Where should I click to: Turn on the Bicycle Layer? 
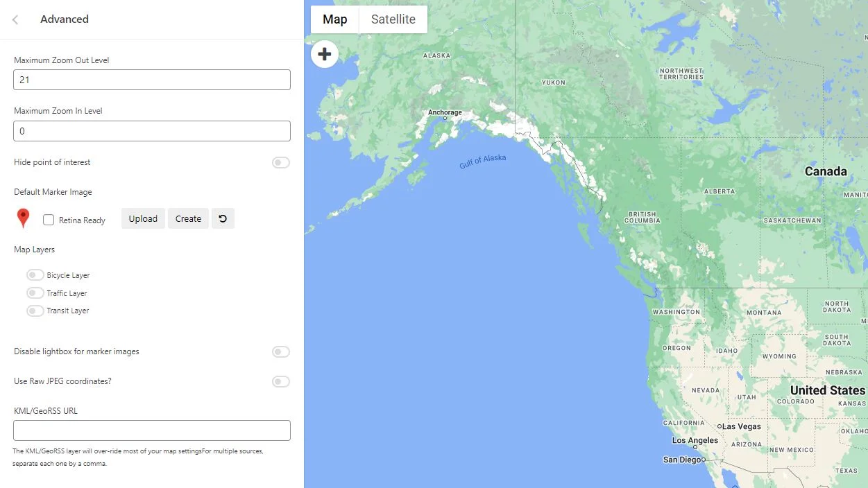(x=35, y=274)
